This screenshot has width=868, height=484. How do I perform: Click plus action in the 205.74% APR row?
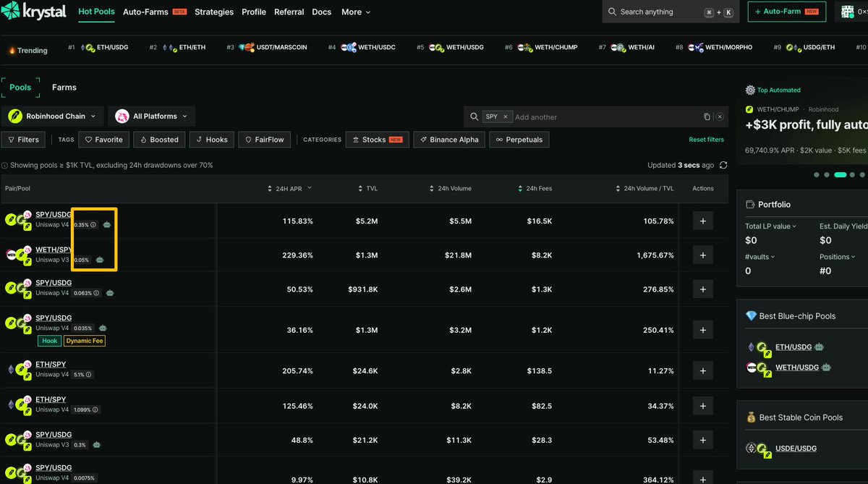click(702, 370)
